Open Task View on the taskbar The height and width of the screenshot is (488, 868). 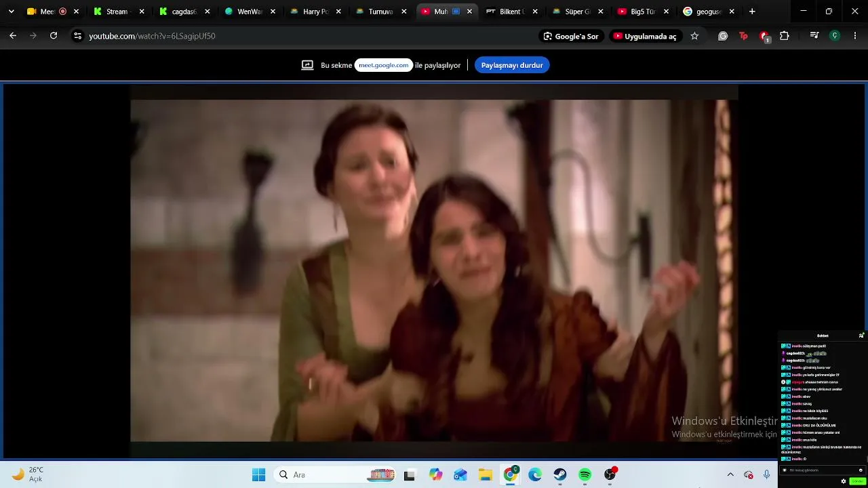pos(409,475)
